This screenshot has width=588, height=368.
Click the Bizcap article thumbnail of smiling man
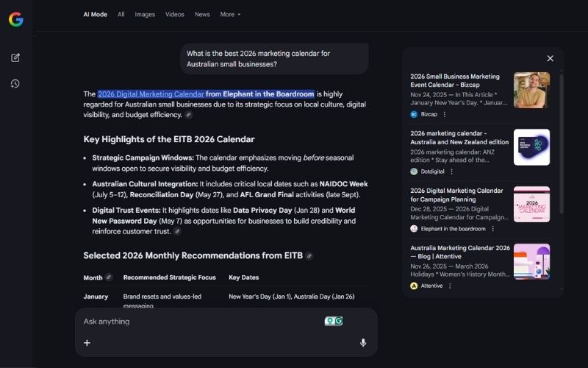[531, 90]
